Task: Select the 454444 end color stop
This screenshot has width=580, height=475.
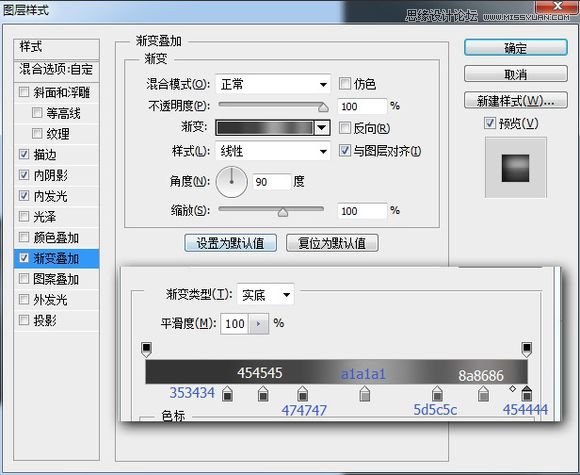Action: click(527, 394)
